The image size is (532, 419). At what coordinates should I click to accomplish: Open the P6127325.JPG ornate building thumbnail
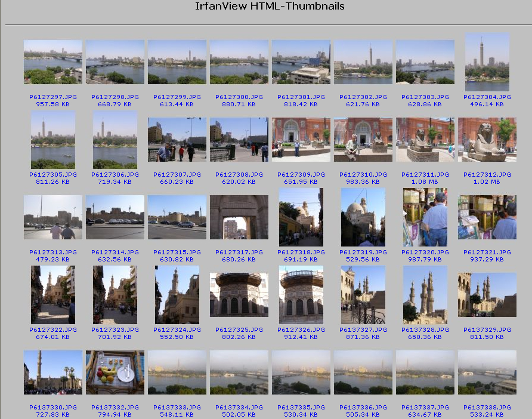[239, 295]
